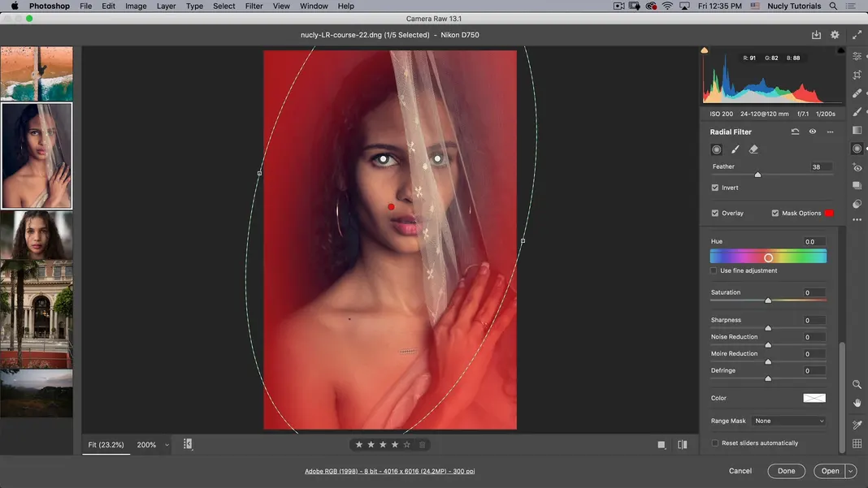Toggle the color sampler eyedropper tool
This screenshot has width=868, height=488.
click(x=857, y=425)
